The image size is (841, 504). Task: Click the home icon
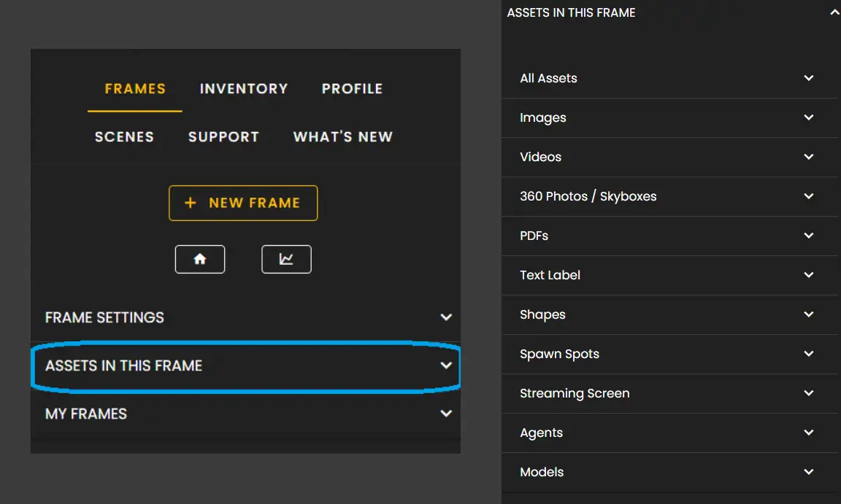coord(199,259)
